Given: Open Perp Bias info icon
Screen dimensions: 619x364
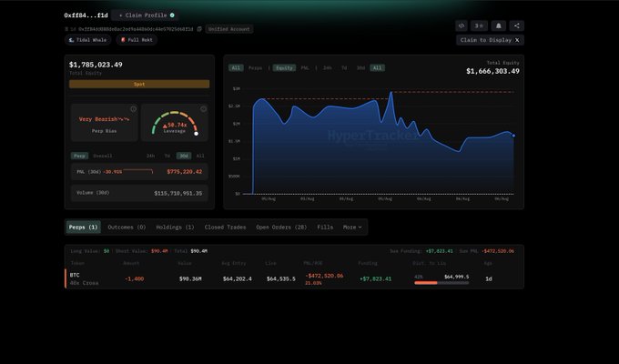Looking at the screenshot, I should [134, 109].
